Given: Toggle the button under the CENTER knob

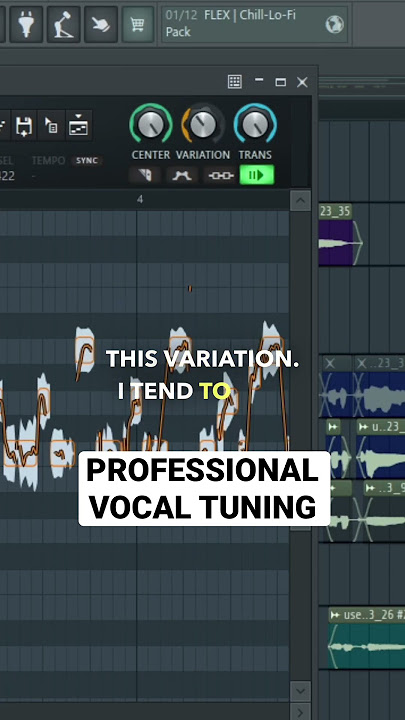Looking at the screenshot, I should tap(145, 175).
